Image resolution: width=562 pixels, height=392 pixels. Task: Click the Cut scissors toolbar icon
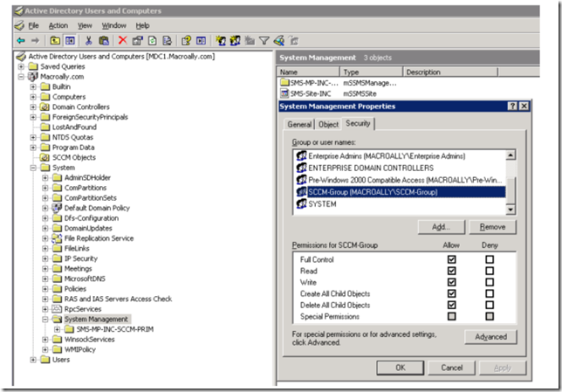coord(87,40)
